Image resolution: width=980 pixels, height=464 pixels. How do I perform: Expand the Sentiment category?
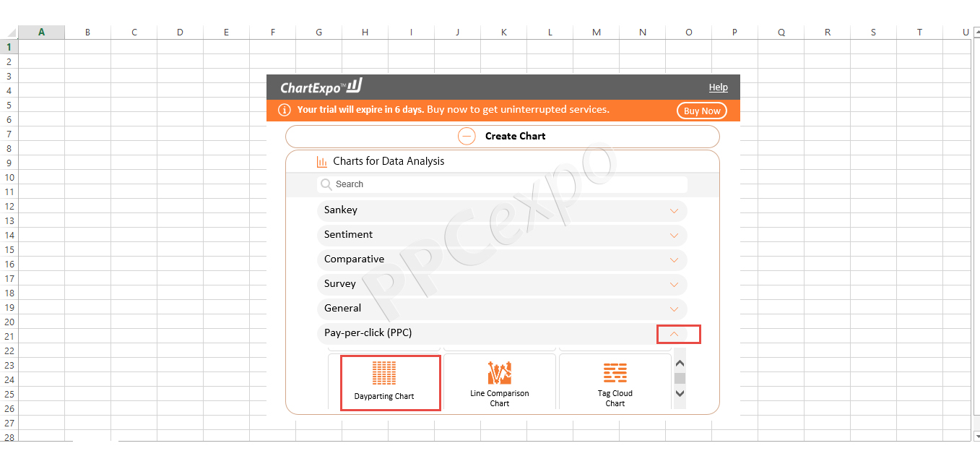click(x=502, y=235)
